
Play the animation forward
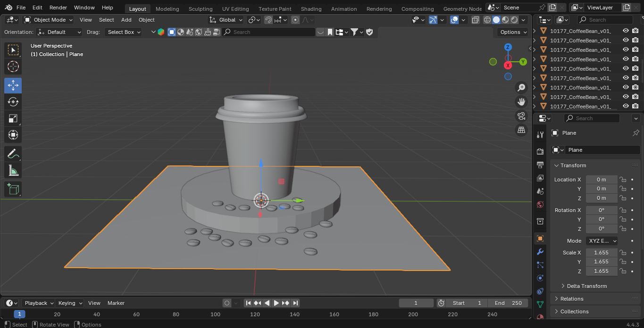click(x=276, y=303)
